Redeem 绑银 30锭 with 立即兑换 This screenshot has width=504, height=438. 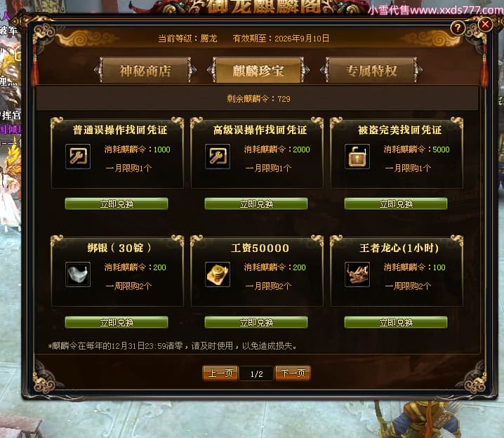(x=117, y=322)
